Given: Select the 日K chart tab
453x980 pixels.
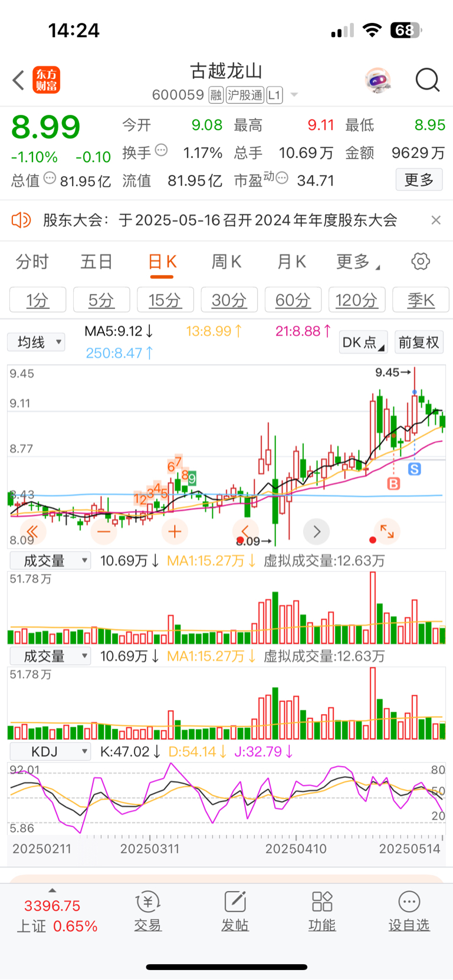Looking at the screenshot, I should point(162,262).
